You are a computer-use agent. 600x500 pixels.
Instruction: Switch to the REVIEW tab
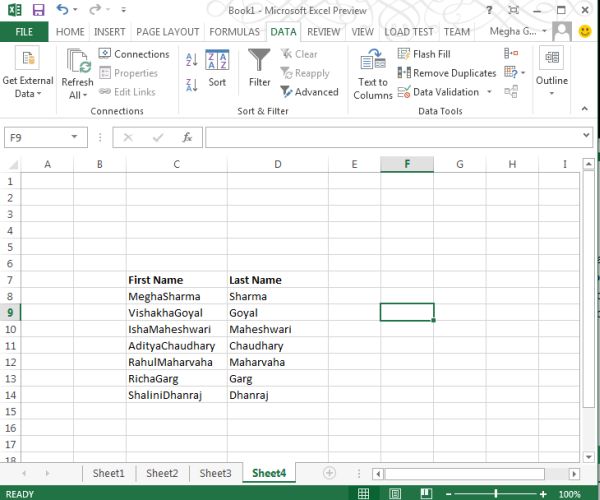click(x=323, y=32)
